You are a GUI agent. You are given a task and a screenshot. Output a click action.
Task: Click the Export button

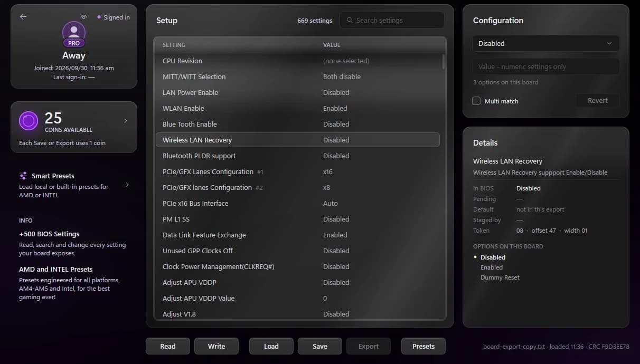click(369, 346)
